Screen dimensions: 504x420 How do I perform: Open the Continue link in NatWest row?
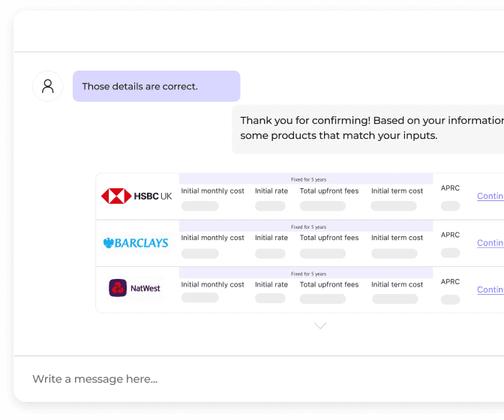coord(490,289)
